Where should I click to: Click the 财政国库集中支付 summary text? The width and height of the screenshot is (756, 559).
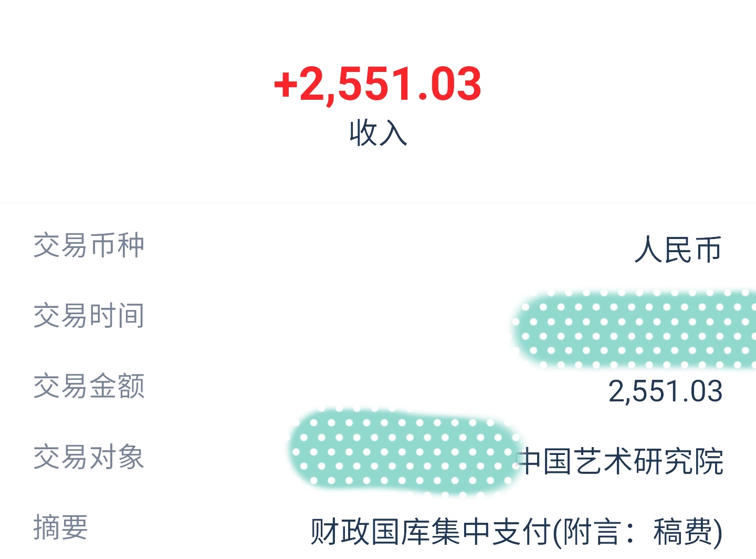pyautogui.click(x=430, y=532)
